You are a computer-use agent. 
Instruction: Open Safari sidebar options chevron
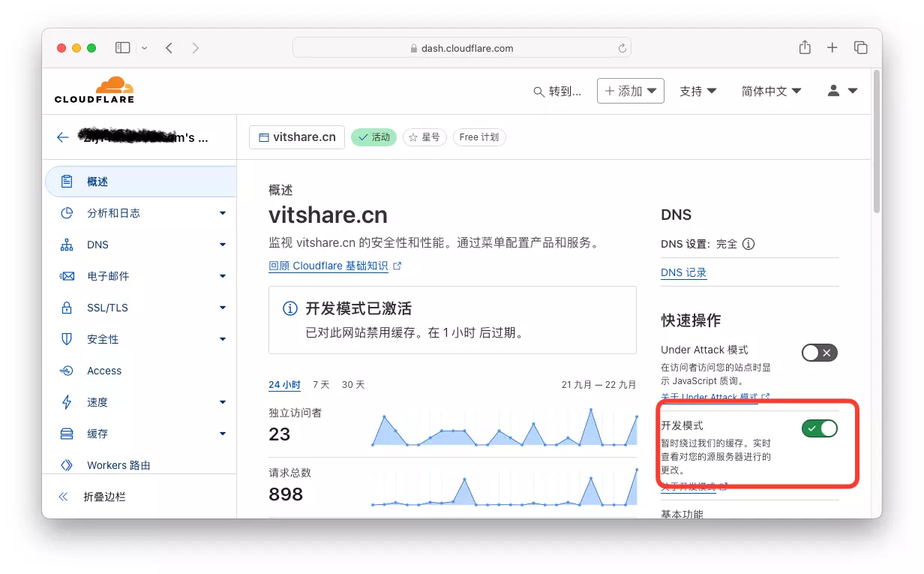point(145,48)
